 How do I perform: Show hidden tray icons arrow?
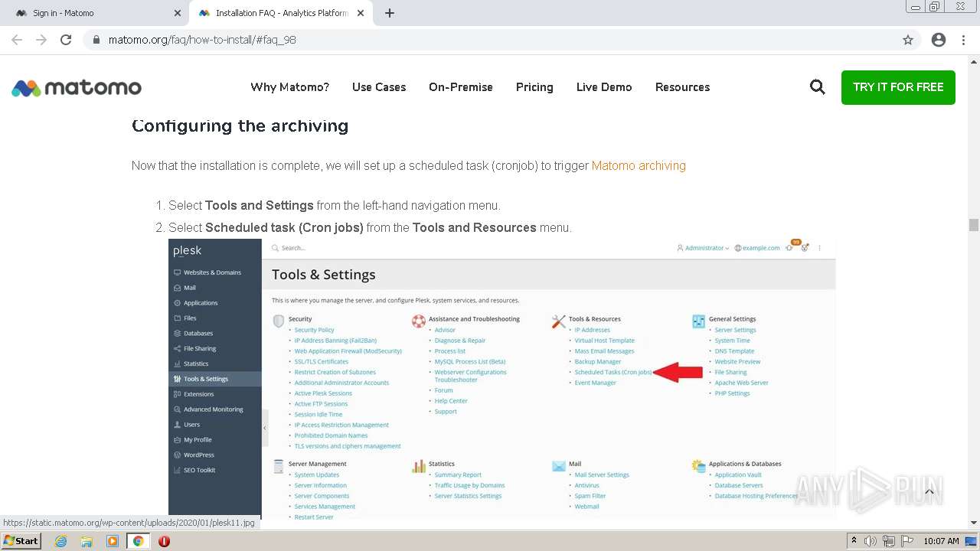854,541
